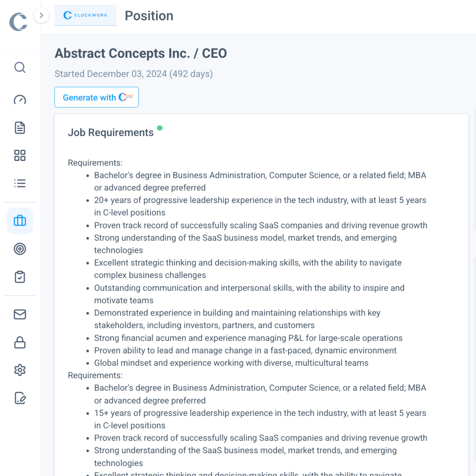Toggle the green status dot on Job Requirements
The width and height of the screenshot is (476, 476).
tap(160, 128)
